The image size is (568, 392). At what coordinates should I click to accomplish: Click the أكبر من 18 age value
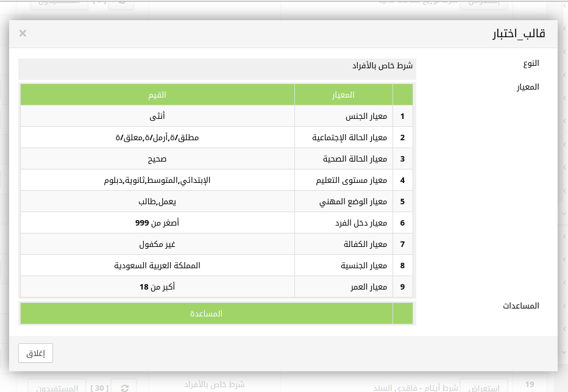click(x=157, y=287)
